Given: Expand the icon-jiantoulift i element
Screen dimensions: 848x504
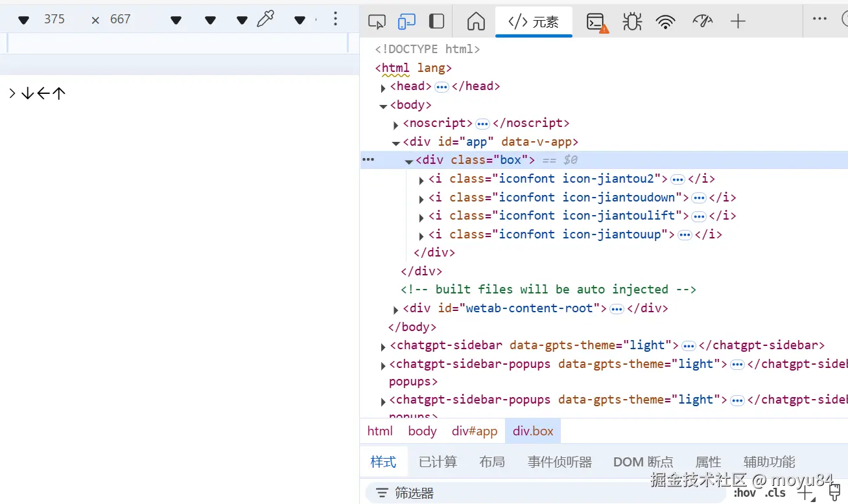Looking at the screenshot, I should point(421,217).
